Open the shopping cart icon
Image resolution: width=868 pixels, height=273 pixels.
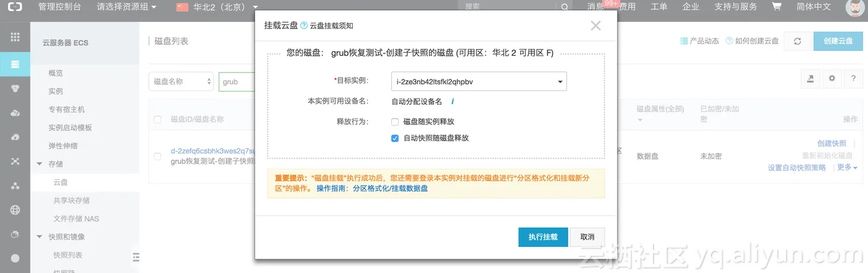(x=776, y=7)
